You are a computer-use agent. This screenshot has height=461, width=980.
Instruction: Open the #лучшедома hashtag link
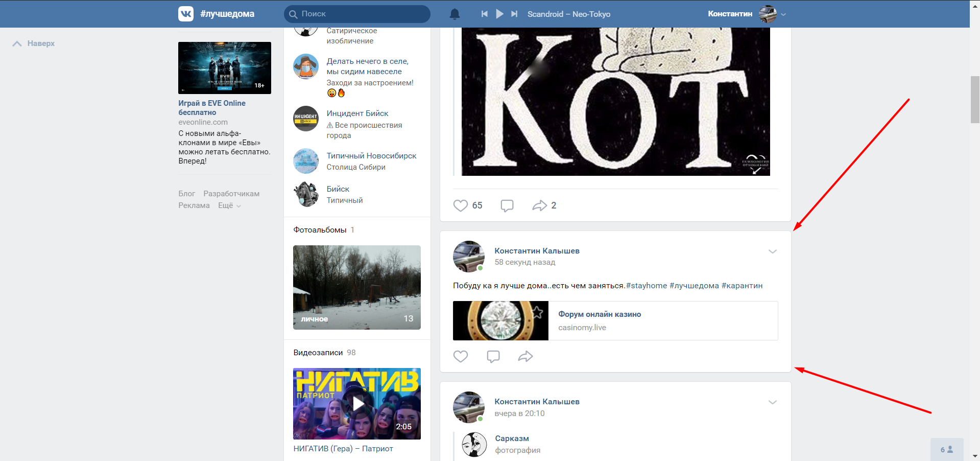(694, 286)
